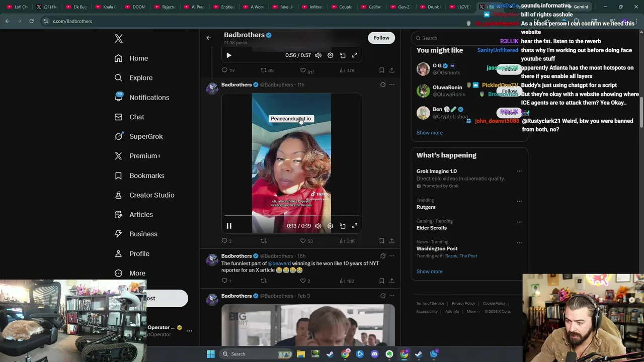The width and height of the screenshot is (644, 362).
Task: Bookmark the post with 3.1K views
Action: [x=381, y=241]
